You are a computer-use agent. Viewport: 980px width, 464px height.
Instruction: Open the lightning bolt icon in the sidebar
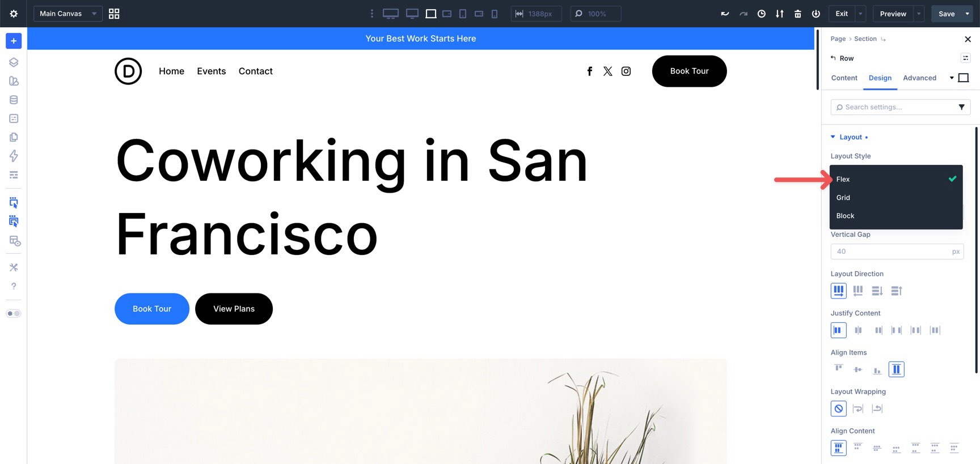click(14, 156)
